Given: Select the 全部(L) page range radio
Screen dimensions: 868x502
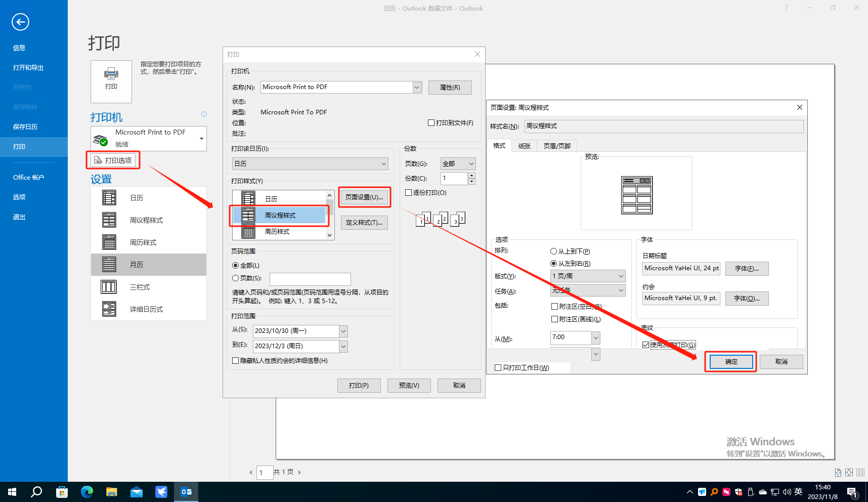Looking at the screenshot, I should tap(235, 266).
